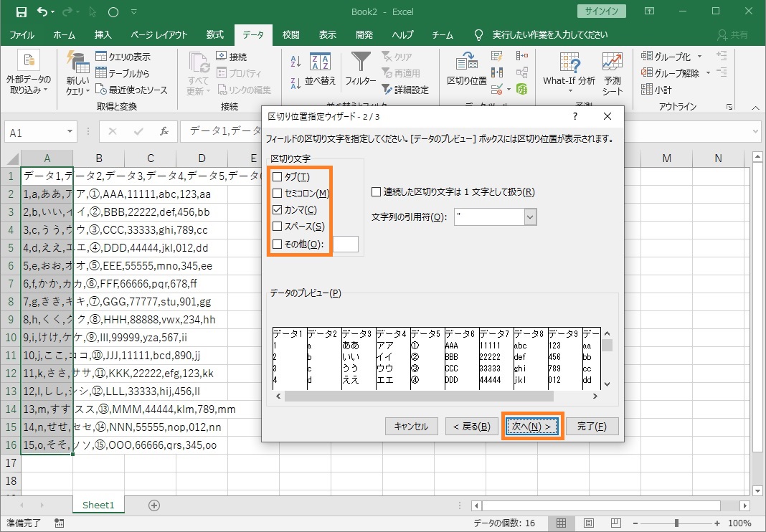Screen dimensions: 766x532
Task: Click the zoom out minus button
Action: [x=635, y=523]
